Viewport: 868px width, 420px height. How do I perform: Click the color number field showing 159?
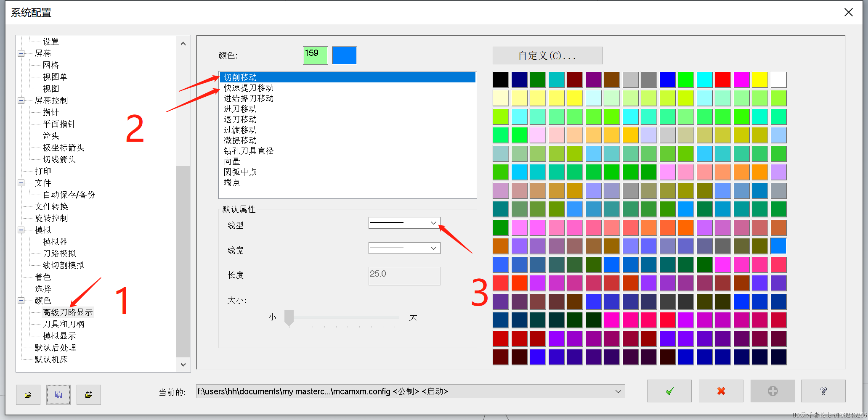click(x=316, y=55)
